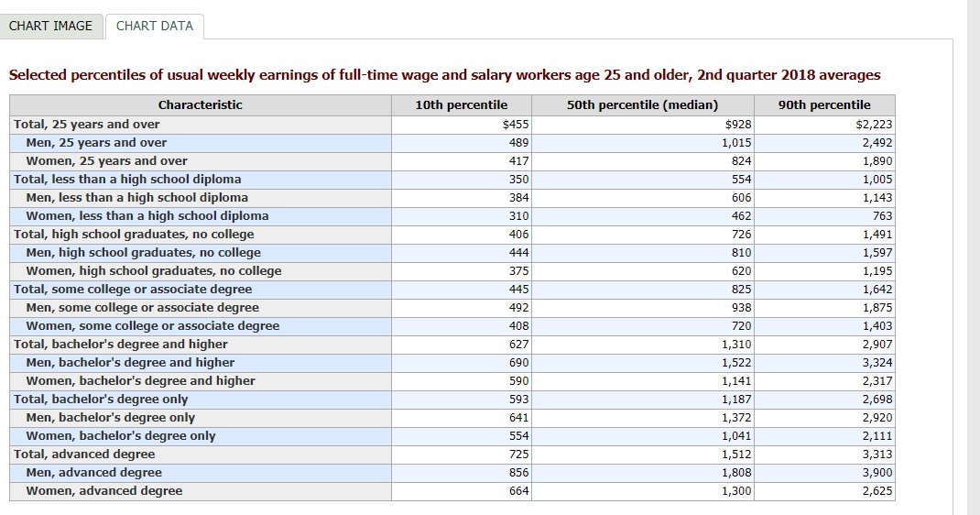Image resolution: width=980 pixels, height=515 pixels.
Task: Click the 2,625 value in 90th percentile
Action: (x=877, y=490)
